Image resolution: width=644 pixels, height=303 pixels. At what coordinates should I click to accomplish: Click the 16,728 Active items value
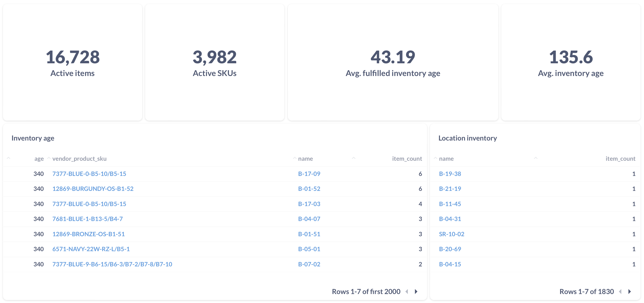[x=73, y=57]
